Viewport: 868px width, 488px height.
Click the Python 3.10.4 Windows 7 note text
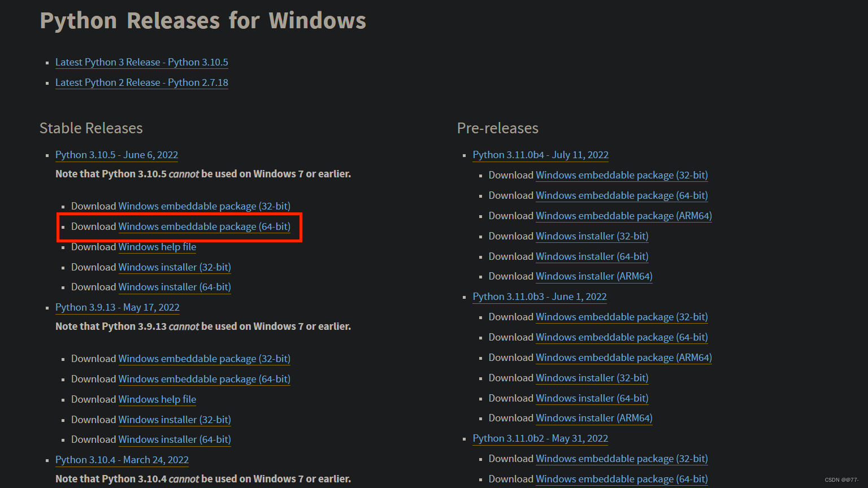click(x=203, y=479)
